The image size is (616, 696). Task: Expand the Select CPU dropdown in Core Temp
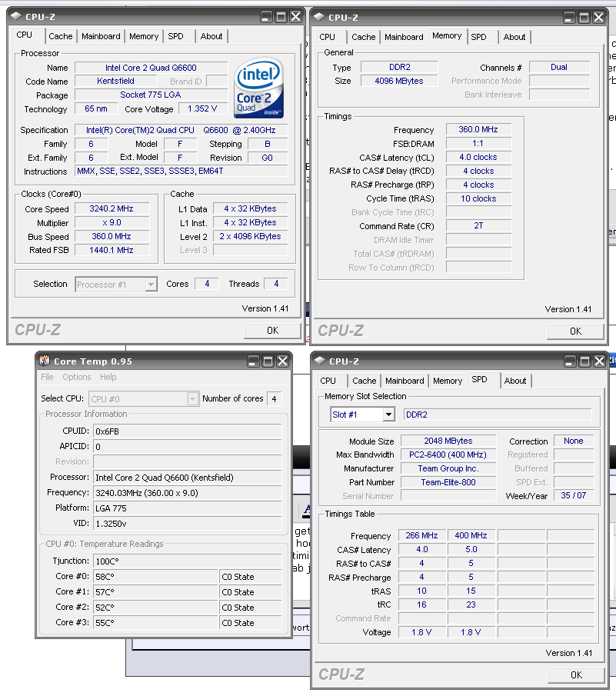[x=192, y=398]
